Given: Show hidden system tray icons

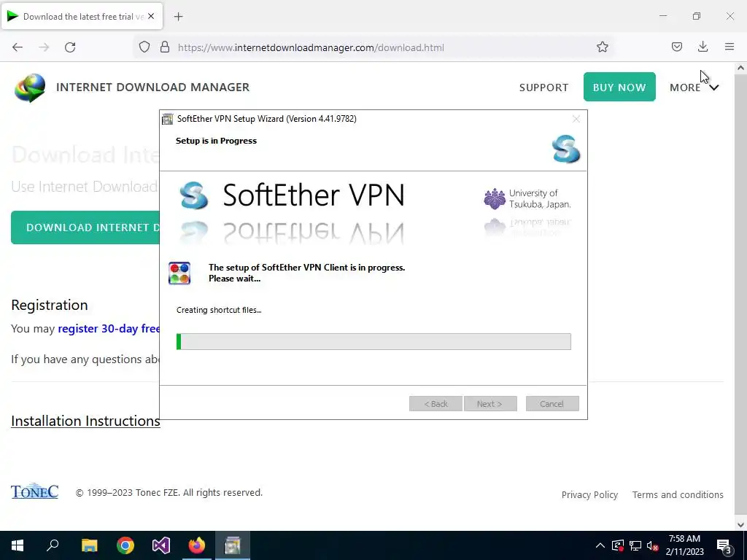Looking at the screenshot, I should pos(600,545).
